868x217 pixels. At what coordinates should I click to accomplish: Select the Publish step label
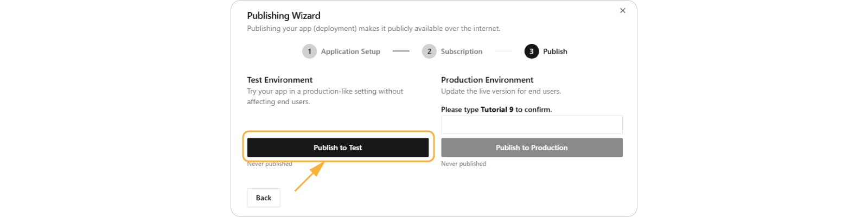(555, 52)
